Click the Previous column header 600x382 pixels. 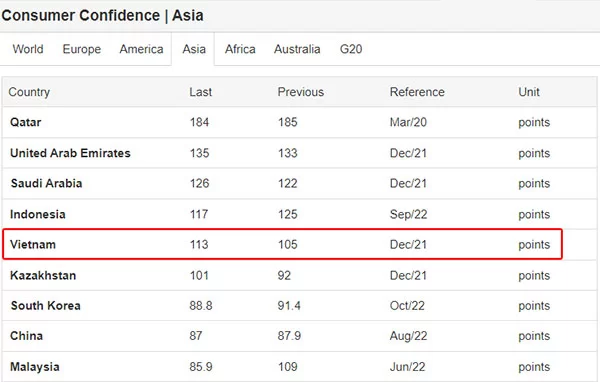click(301, 92)
